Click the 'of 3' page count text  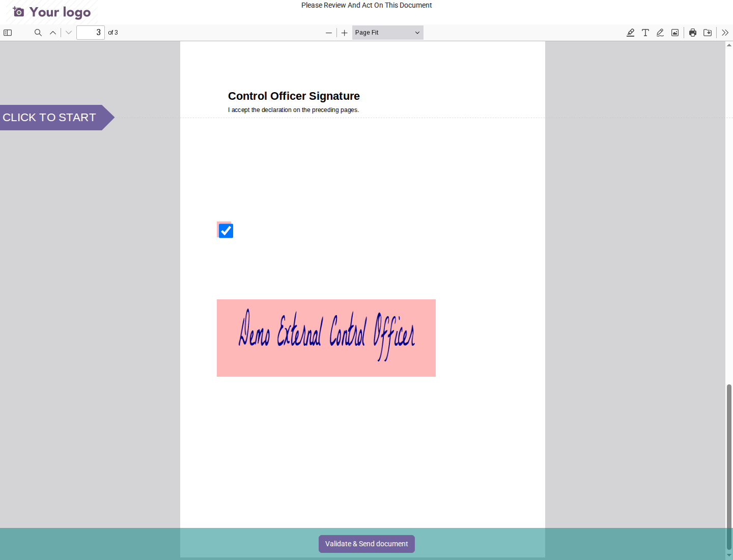(113, 33)
